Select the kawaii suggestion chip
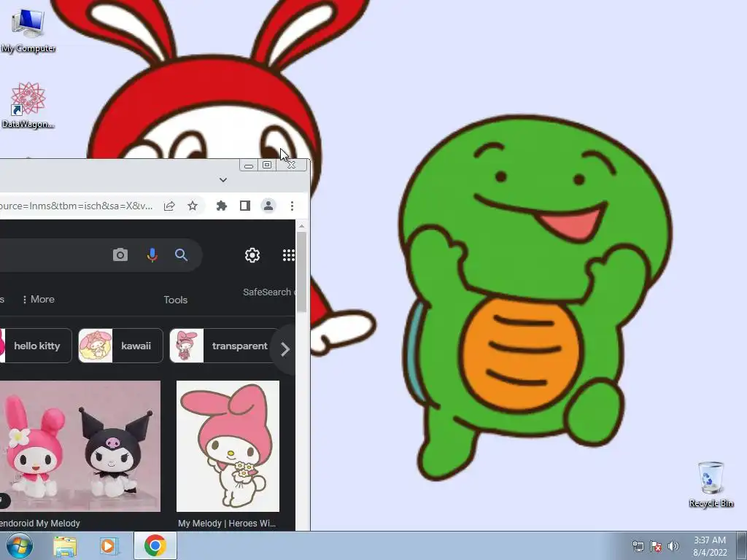The width and height of the screenshot is (747, 560). [x=120, y=346]
